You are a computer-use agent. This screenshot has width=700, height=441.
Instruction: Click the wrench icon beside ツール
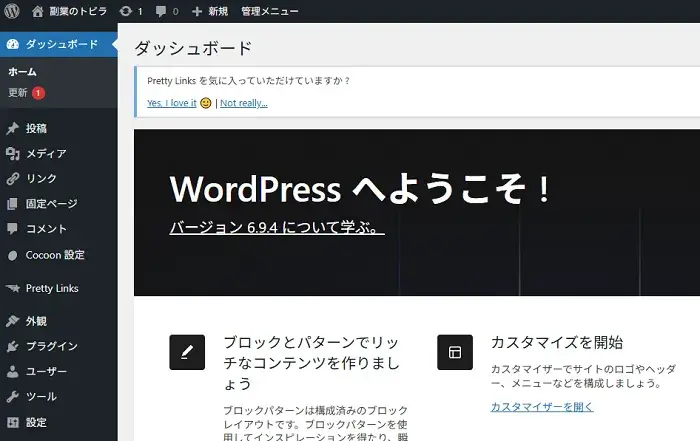tap(12, 396)
